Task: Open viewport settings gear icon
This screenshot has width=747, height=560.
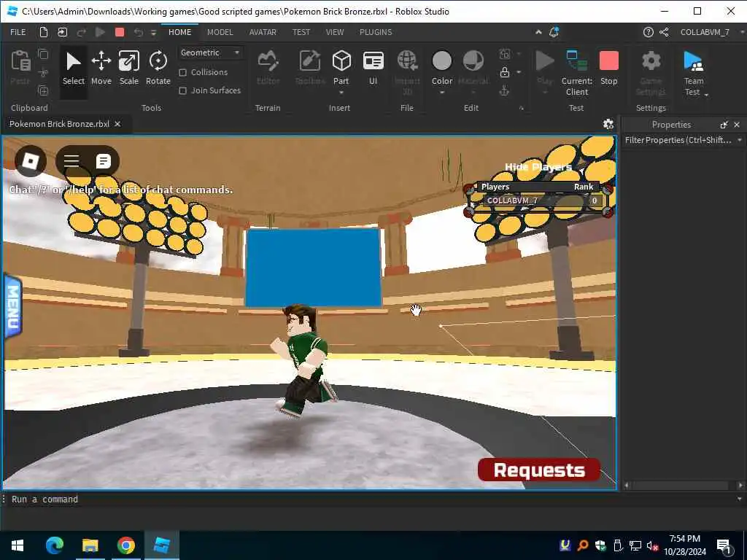Action: coord(608,124)
